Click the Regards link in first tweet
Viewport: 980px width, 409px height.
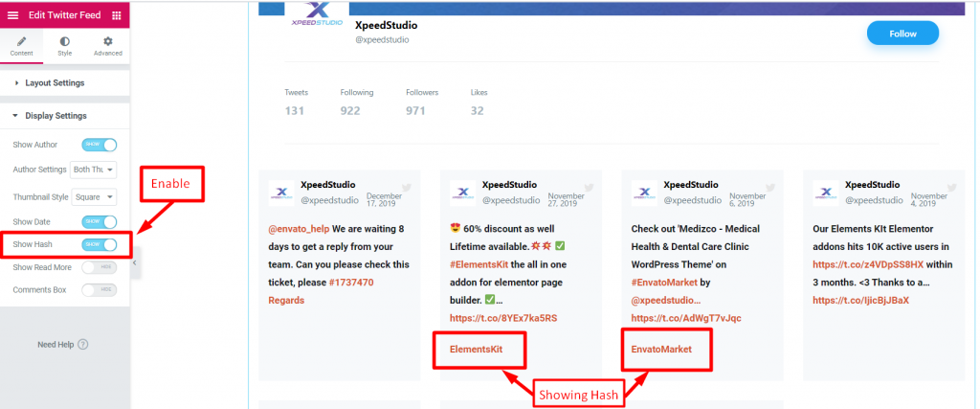click(286, 300)
